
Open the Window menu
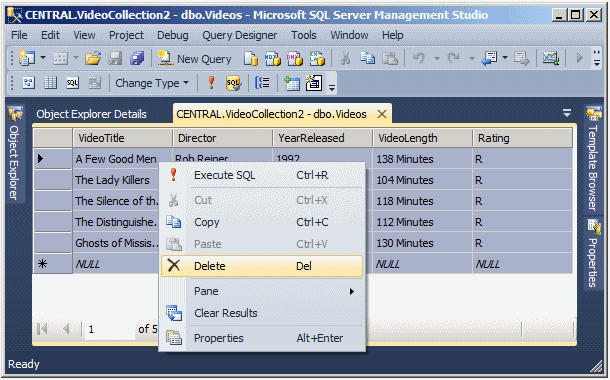[349, 35]
